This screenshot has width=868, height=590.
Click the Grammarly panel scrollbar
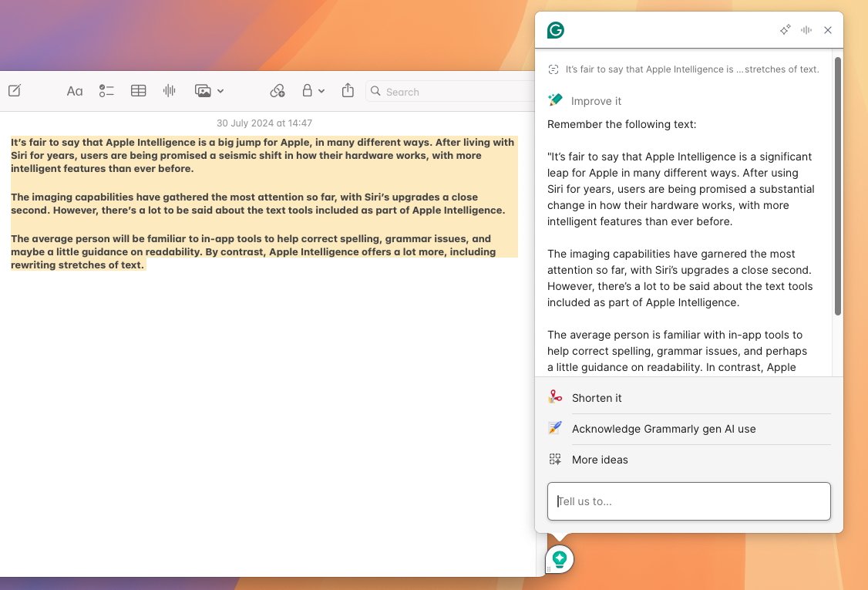tap(838, 186)
